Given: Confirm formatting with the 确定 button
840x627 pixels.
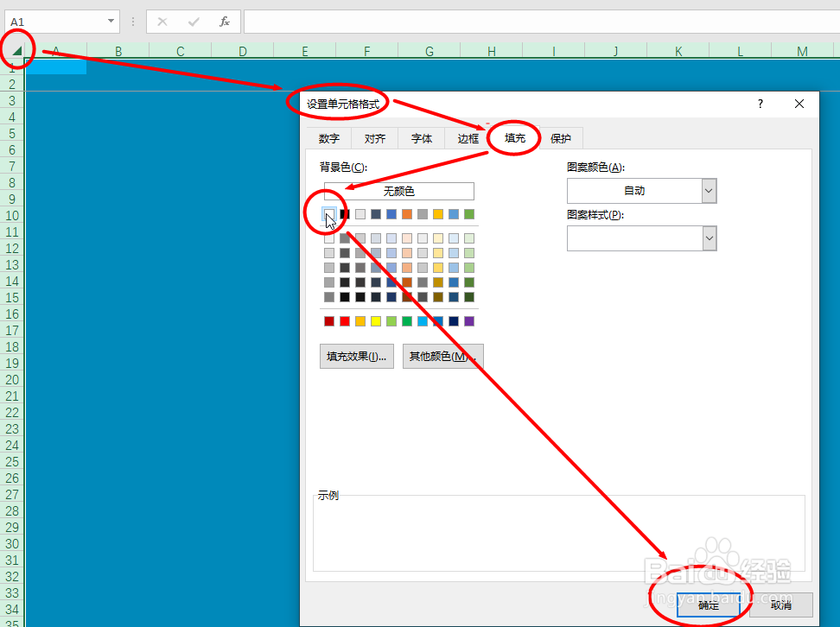Looking at the screenshot, I should (x=709, y=605).
